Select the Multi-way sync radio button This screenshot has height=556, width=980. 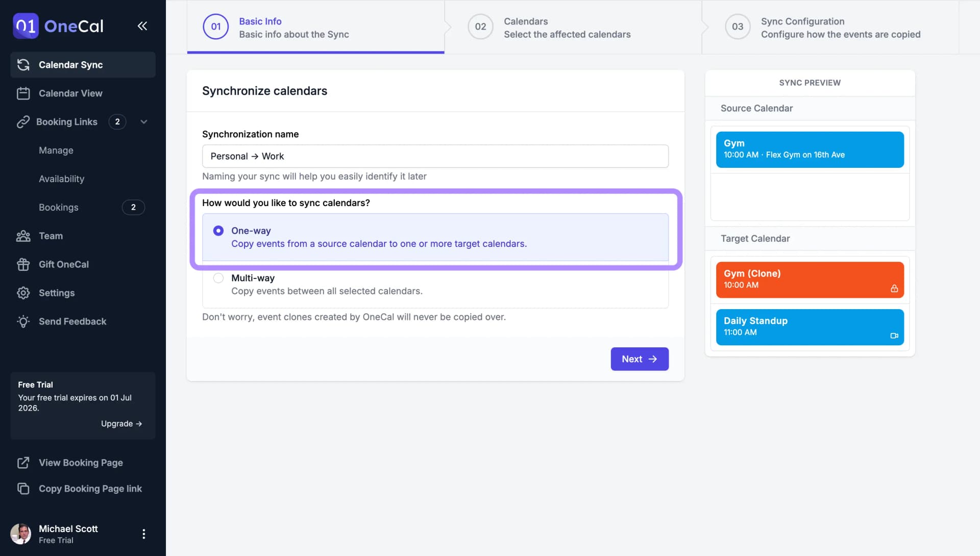218,279
